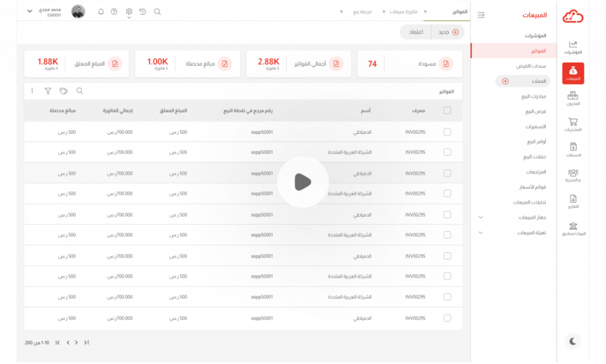Go to the المشتريات purchases cart icon
Image resolution: width=606 pixels, height=364 pixels.
coord(573,124)
